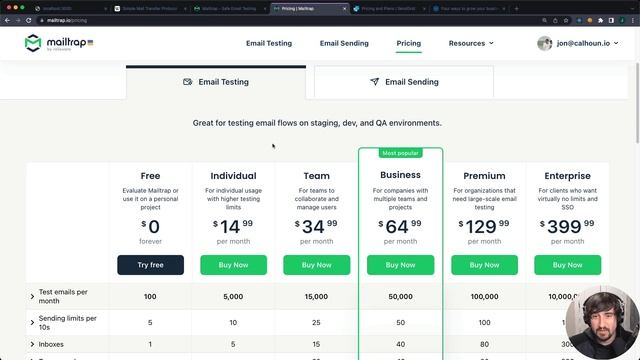Toggle the browser side panel icon
640x360 pixels.
(611, 20)
